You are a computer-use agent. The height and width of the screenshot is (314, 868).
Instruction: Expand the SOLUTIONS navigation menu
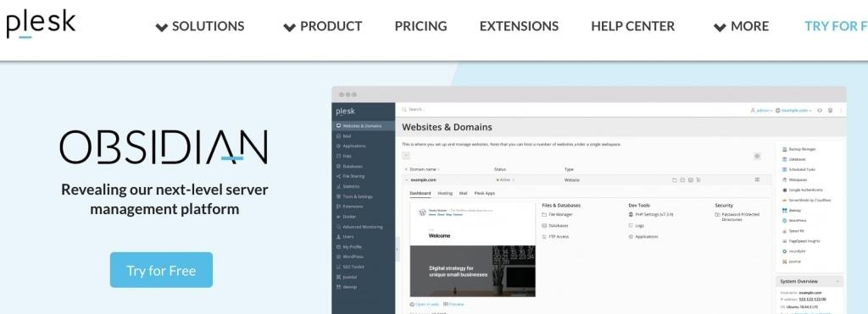(x=200, y=26)
